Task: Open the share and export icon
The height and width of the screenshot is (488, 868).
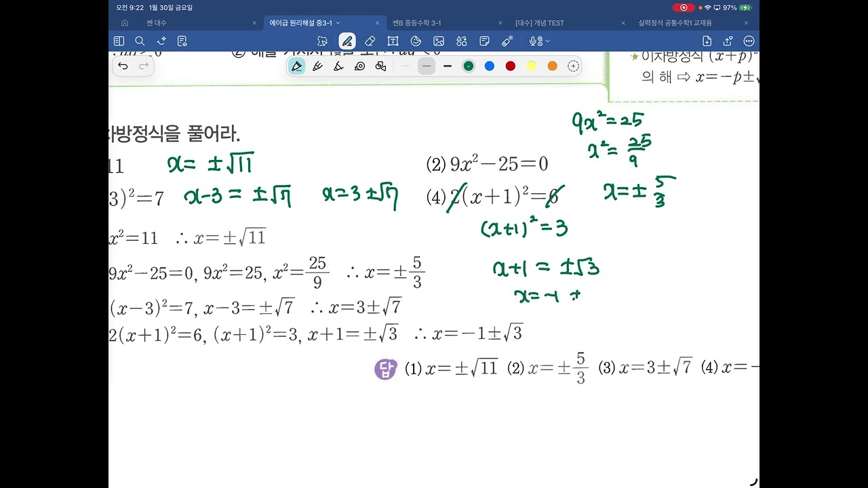Action: click(x=728, y=41)
